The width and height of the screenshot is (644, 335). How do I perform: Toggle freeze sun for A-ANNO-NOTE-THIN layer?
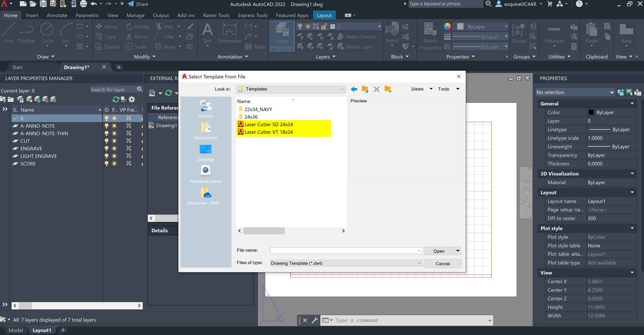tap(114, 133)
